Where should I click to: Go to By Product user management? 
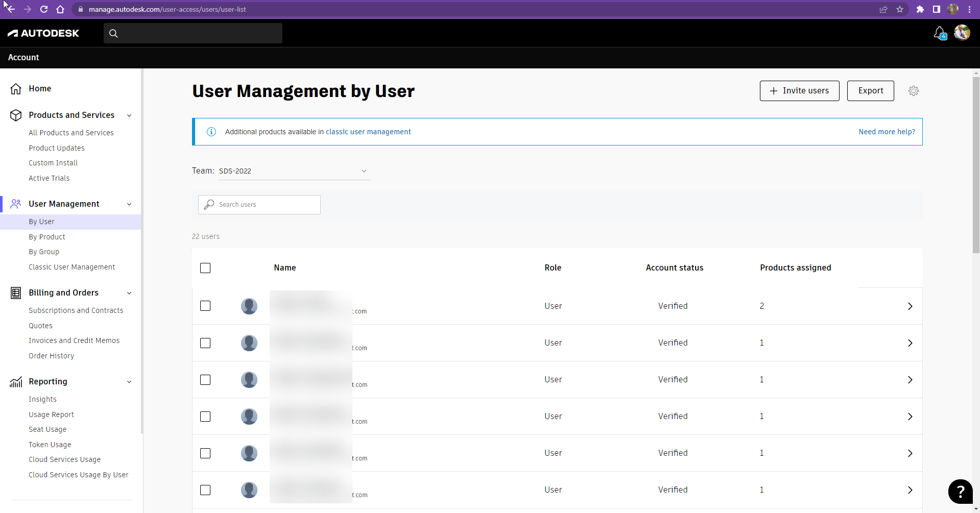point(47,237)
